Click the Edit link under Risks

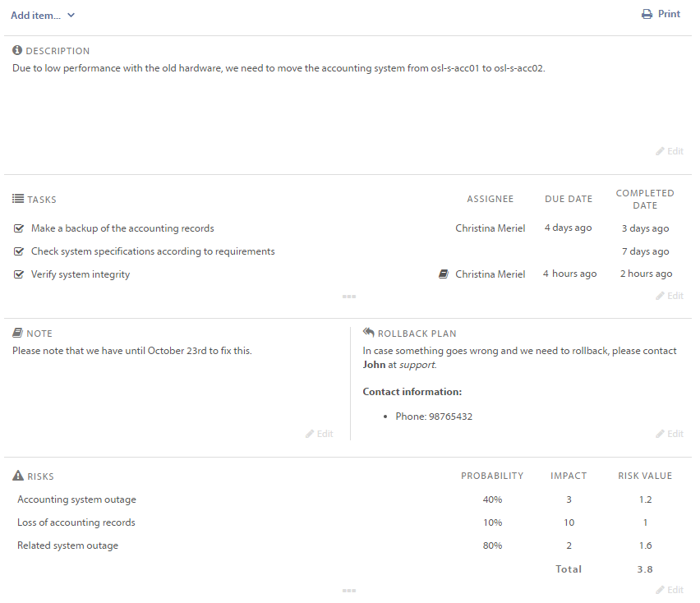tap(670, 590)
